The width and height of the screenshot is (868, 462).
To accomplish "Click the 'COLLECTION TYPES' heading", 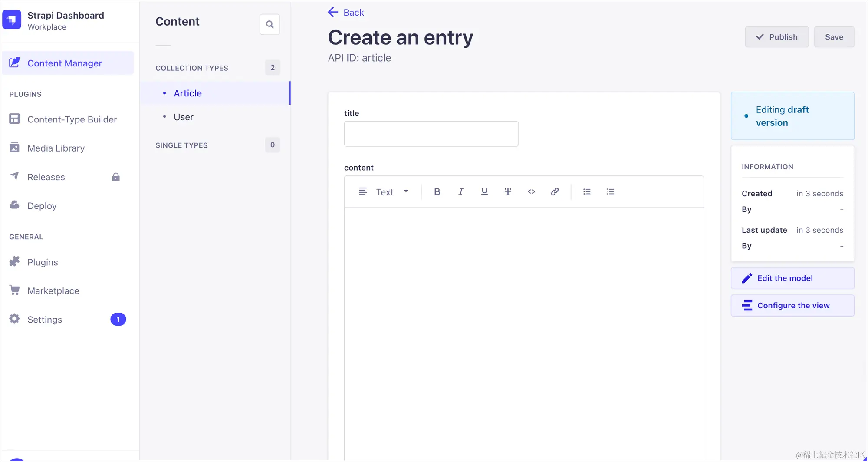I will tap(192, 68).
